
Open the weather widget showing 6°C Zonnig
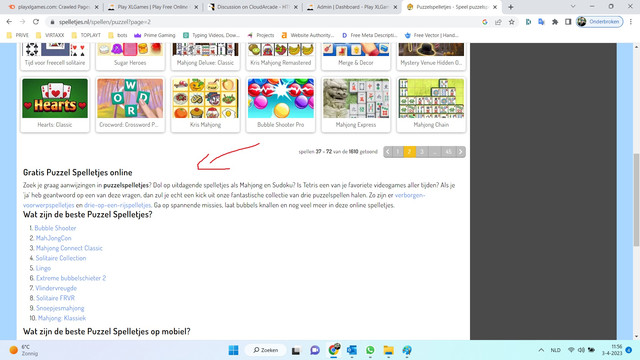tap(24, 350)
